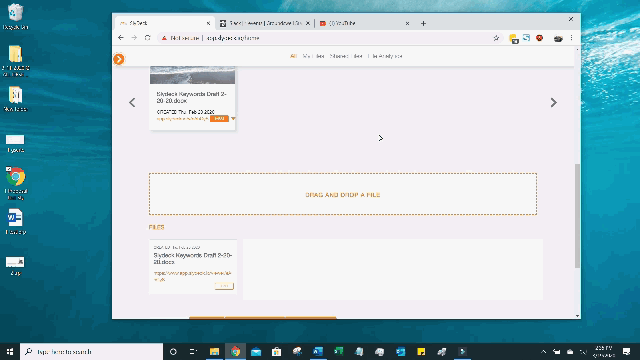This screenshot has width=640, height=360.
Task: Open the Windows Start menu
Action: pos(10,351)
